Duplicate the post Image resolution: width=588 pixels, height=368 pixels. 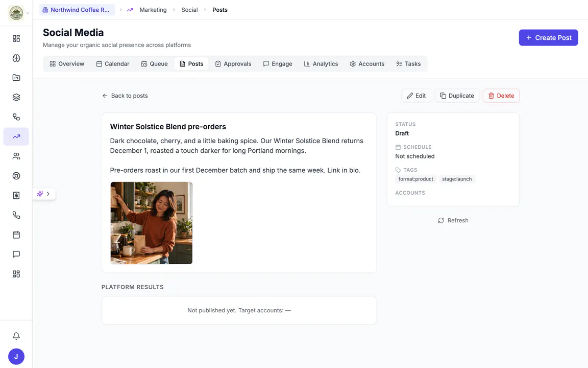pyautogui.click(x=457, y=96)
